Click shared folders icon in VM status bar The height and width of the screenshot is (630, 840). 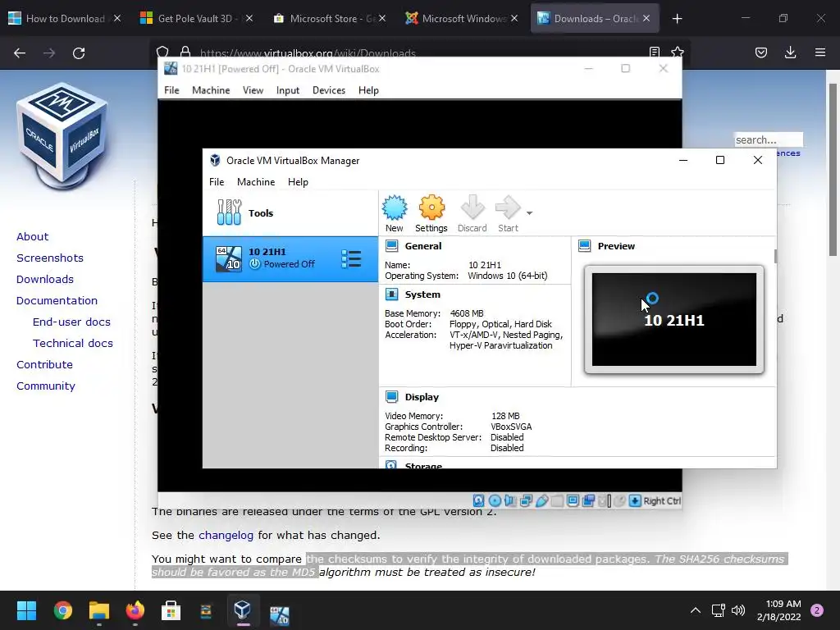[x=557, y=501]
